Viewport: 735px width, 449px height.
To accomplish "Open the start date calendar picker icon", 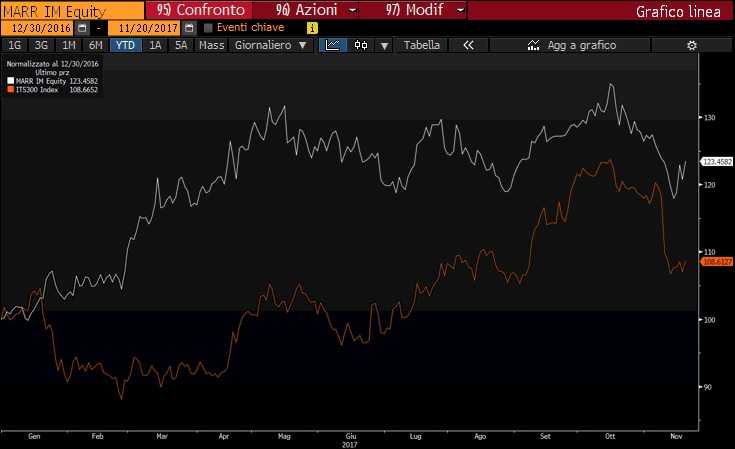I will coord(82,28).
